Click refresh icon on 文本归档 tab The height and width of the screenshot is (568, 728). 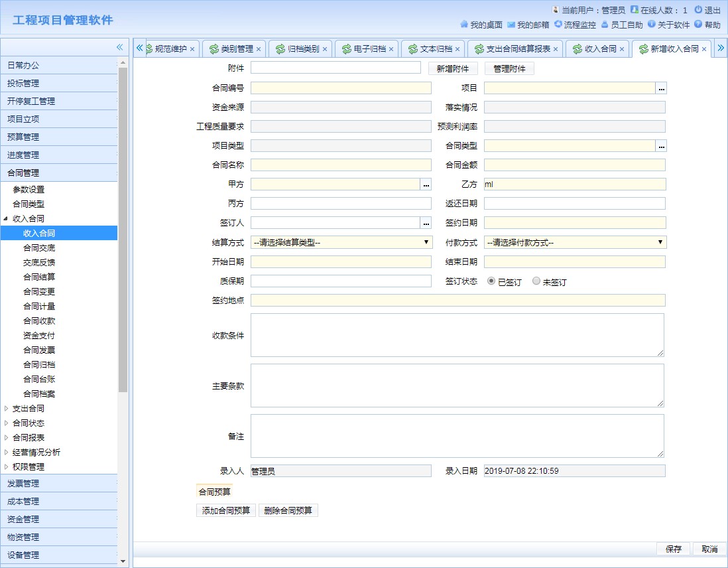(x=413, y=49)
